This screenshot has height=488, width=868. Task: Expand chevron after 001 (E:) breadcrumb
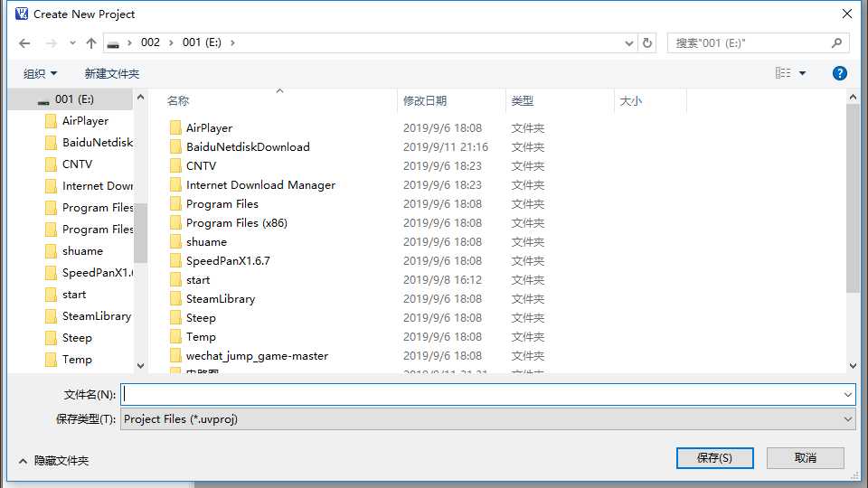pos(232,42)
